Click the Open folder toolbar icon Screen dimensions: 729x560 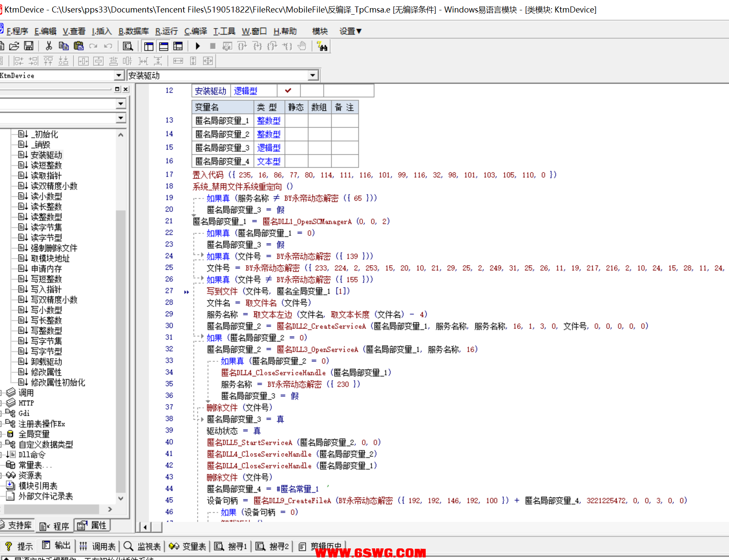click(x=14, y=46)
